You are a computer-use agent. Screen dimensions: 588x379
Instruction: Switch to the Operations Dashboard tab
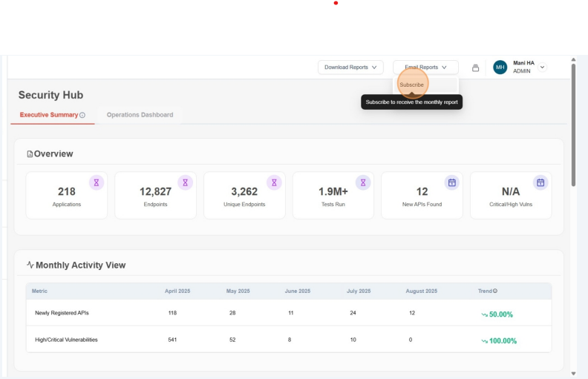pos(140,115)
